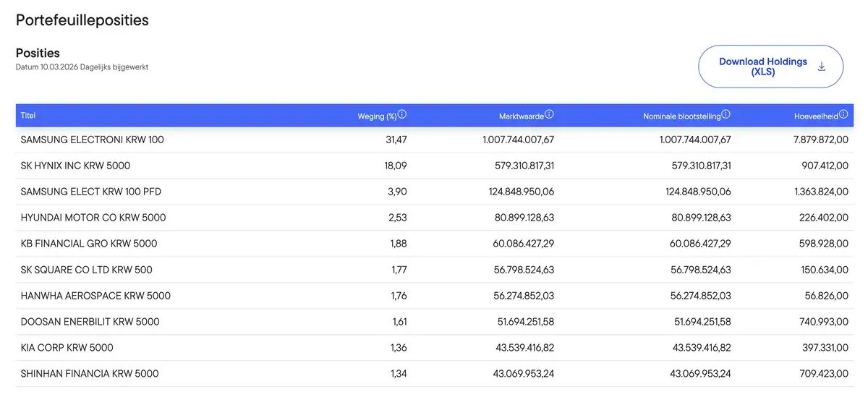Screen dimensions: 868x397
Task: Click the Posities subheading
Action: [38, 53]
